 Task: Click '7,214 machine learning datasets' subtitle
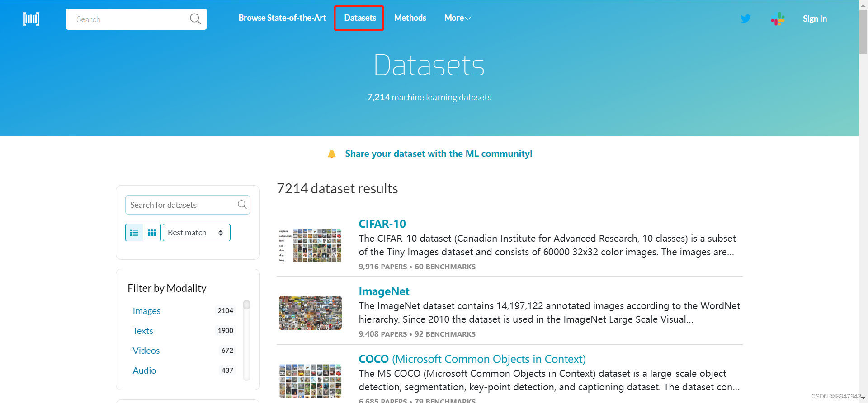coord(429,97)
